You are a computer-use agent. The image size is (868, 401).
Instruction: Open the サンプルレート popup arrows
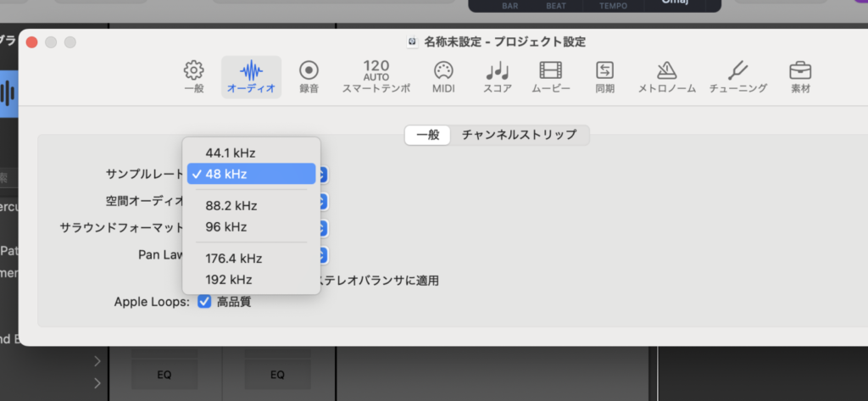click(x=323, y=175)
